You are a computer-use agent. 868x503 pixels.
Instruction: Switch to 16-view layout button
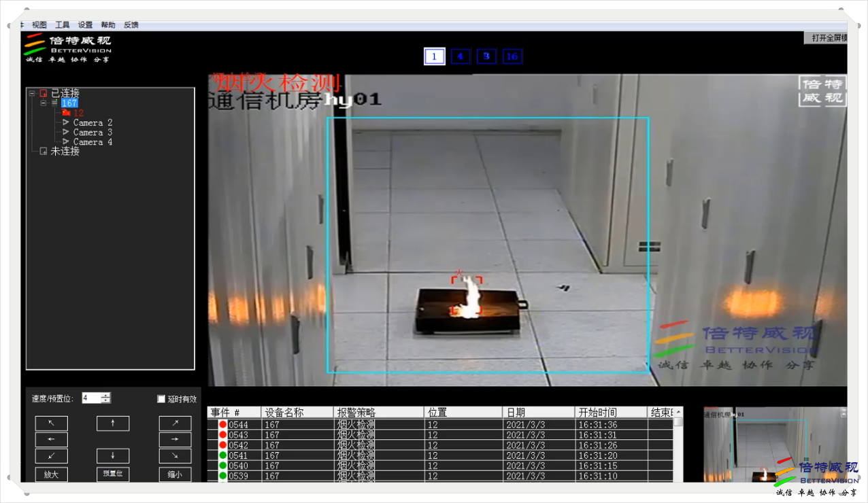[x=512, y=56]
